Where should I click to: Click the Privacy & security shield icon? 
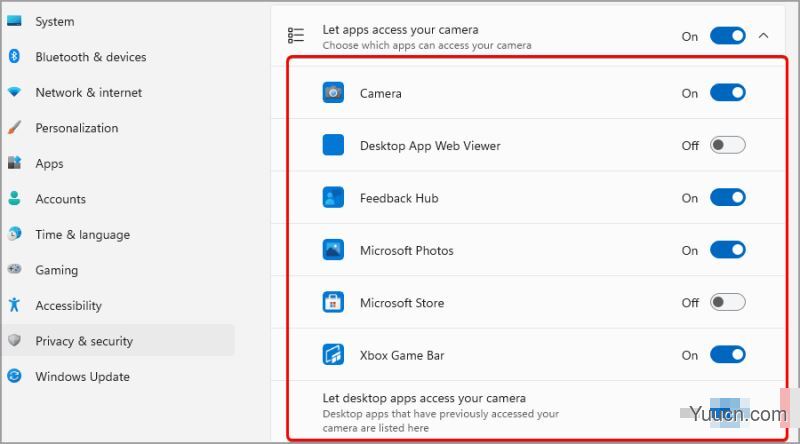14,340
